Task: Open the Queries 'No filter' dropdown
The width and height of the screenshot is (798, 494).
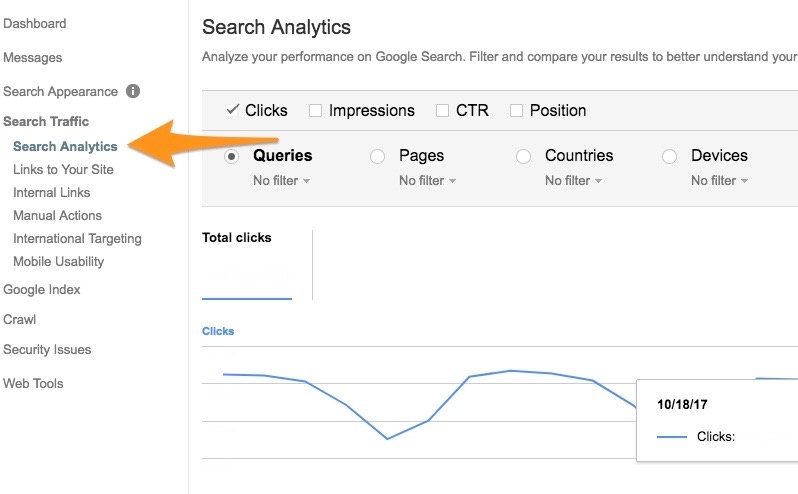Action: 281,181
